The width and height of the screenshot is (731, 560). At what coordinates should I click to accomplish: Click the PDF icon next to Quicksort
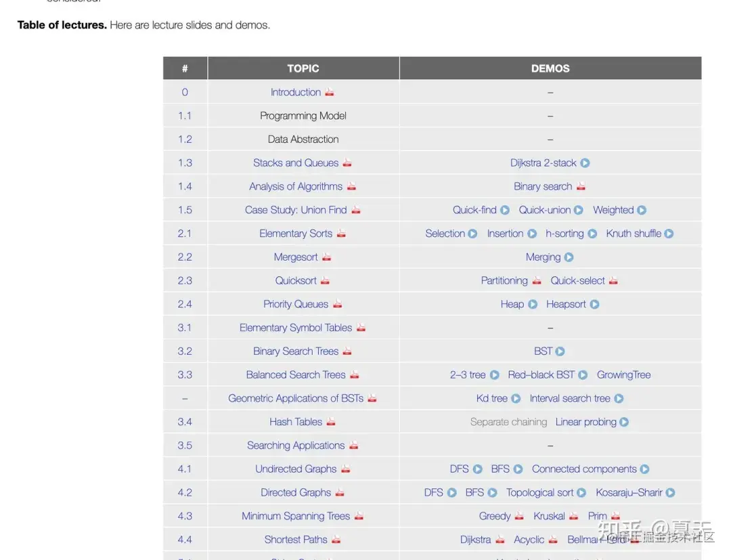pos(325,280)
